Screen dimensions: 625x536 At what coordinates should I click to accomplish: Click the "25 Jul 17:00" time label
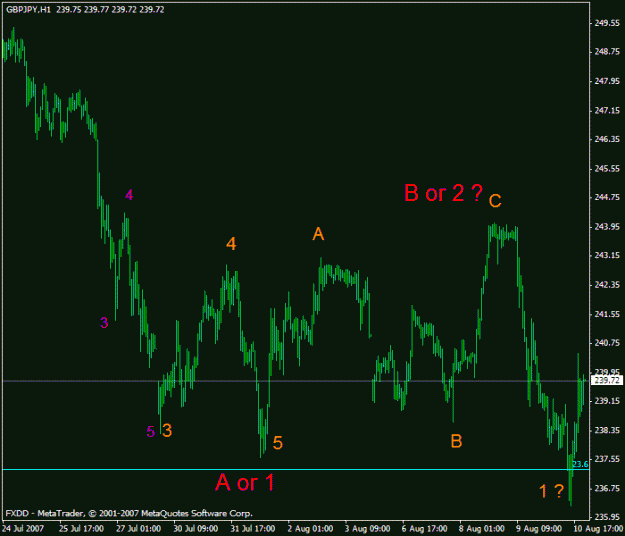point(81,529)
